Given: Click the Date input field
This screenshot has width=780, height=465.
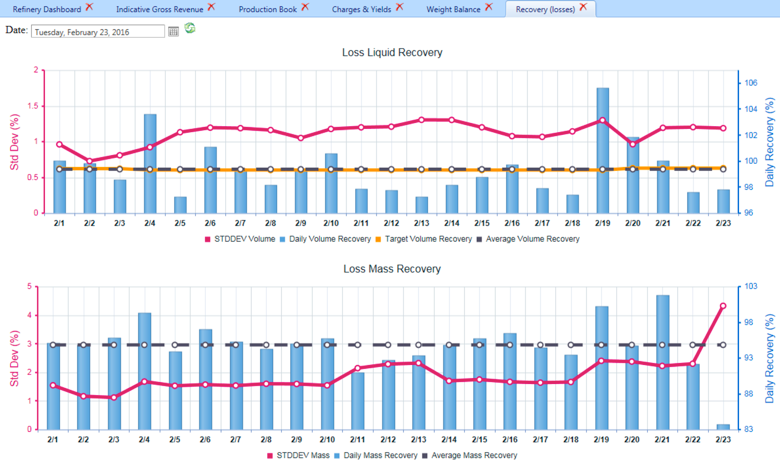Looking at the screenshot, I should (98, 31).
